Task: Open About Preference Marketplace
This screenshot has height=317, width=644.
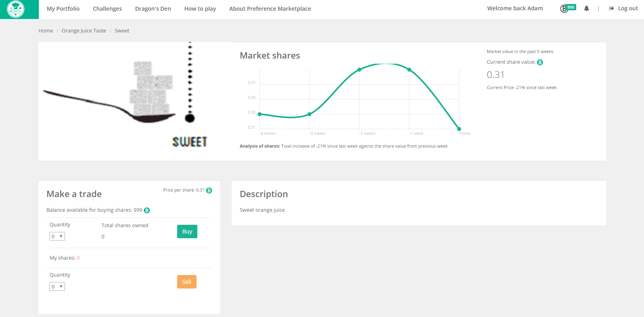Action: (270, 9)
